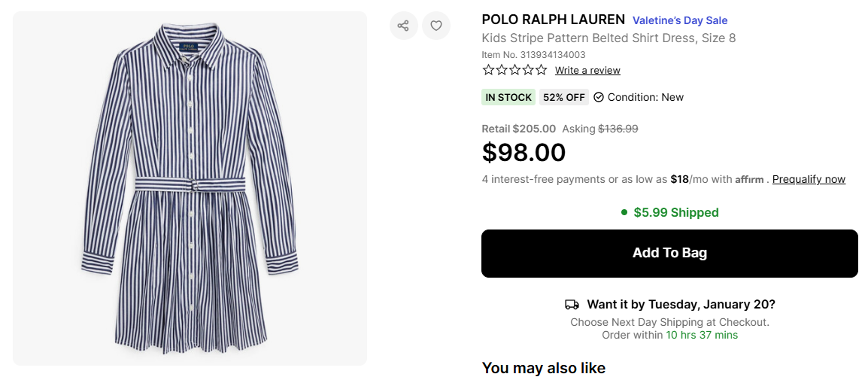The height and width of the screenshot is (383, 868).
Task: Click the $5.99 Shipped text
Action: click(x=676, y=213)
